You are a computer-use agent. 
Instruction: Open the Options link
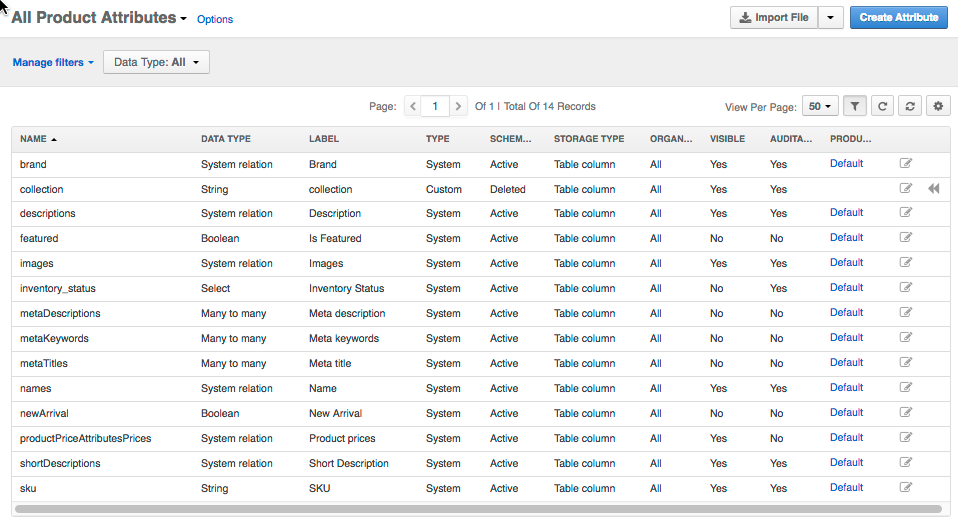pos(214,20)
